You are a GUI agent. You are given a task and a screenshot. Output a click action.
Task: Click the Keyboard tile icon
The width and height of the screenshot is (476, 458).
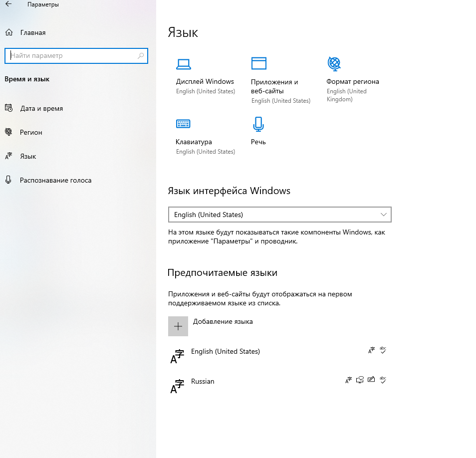pos(183,124)
